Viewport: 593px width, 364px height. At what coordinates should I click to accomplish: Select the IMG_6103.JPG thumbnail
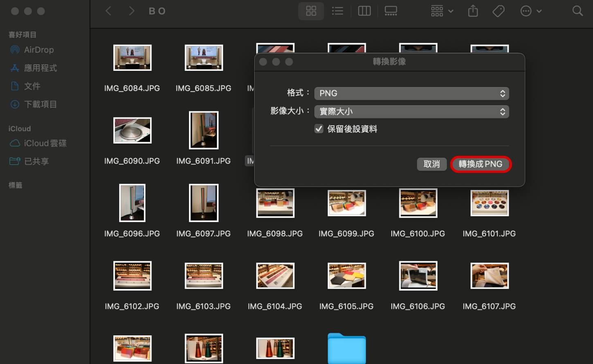pyautogui.click(x=204, y=276)
